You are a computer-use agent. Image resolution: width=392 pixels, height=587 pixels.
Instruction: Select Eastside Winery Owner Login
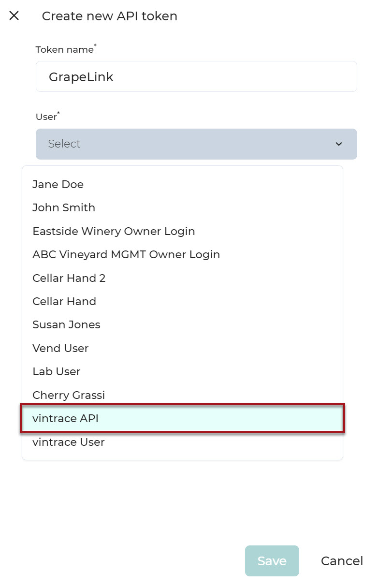point(182,231)
